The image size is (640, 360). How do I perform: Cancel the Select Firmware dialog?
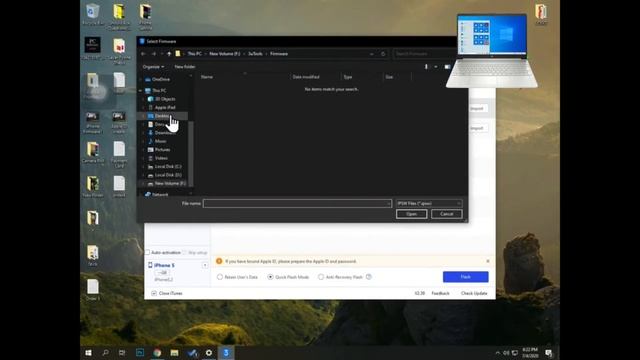pyautogui.click(x=447, y=214)
